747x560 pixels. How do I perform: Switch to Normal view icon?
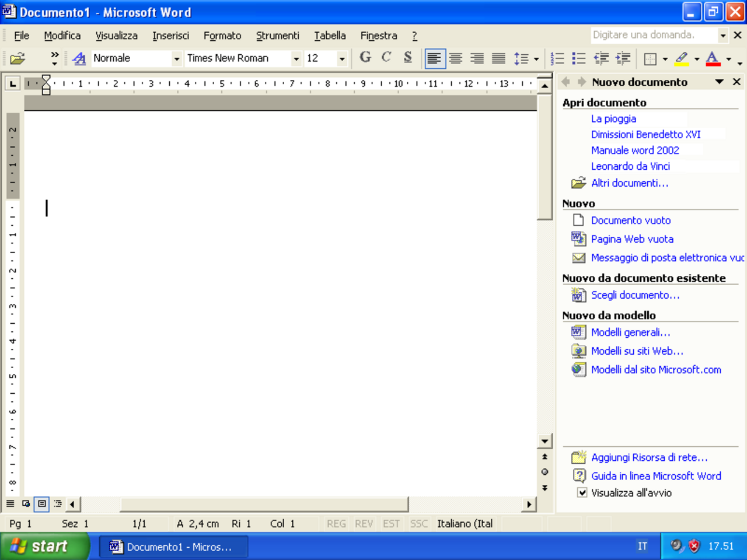(x=11, y=503)
